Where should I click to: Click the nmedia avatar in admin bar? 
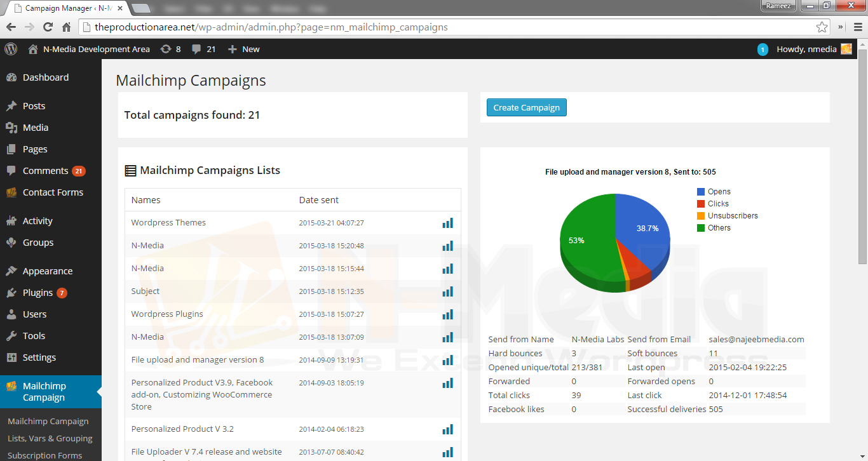pos(846,49)
